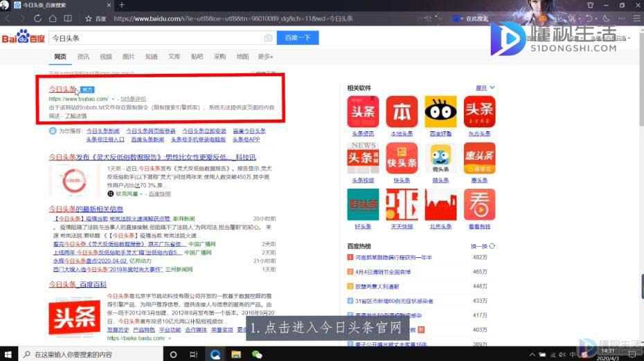Open the 今日头条的最新相关信息 link
Image resolution: width=644 pixels, height=361 pixels.
tap(86, 209)
